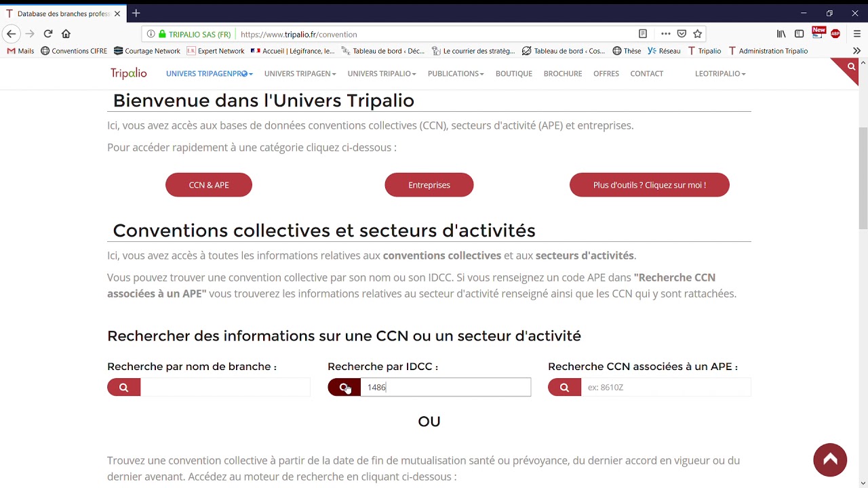868x488 pixels.
Task: Click the search icon for nom de branche
Action: [x=123, y=388]
